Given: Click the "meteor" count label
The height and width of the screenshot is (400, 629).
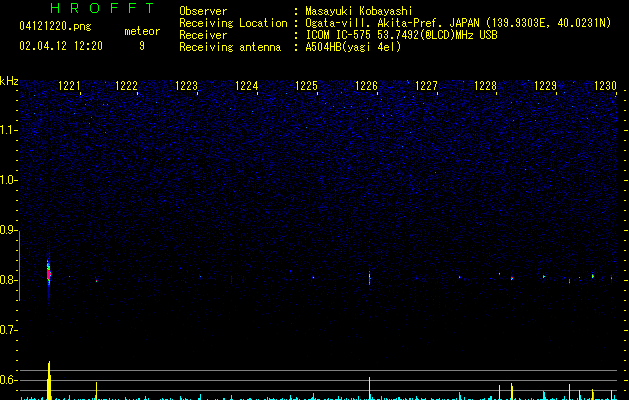Looking at the screenshot, I should (142, 31).
